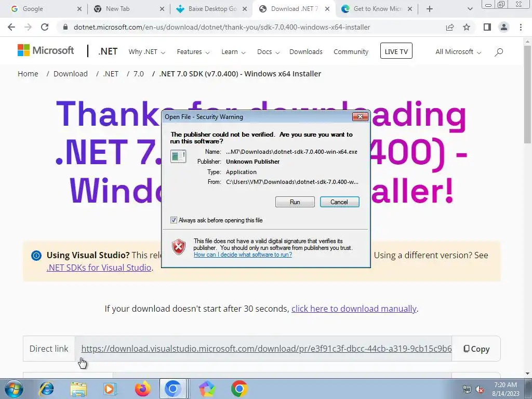
Task: Open the Windows Start button
Action: (14, 389)
